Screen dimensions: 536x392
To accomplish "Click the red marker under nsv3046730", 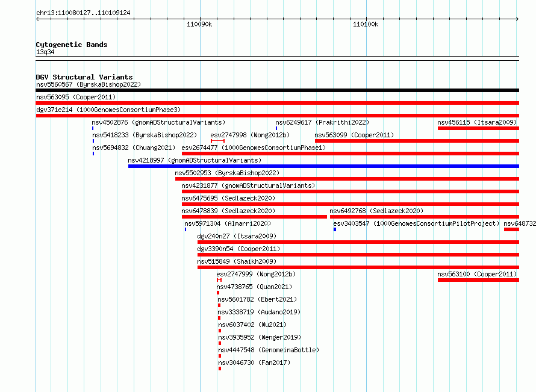I will click(220, 369).
